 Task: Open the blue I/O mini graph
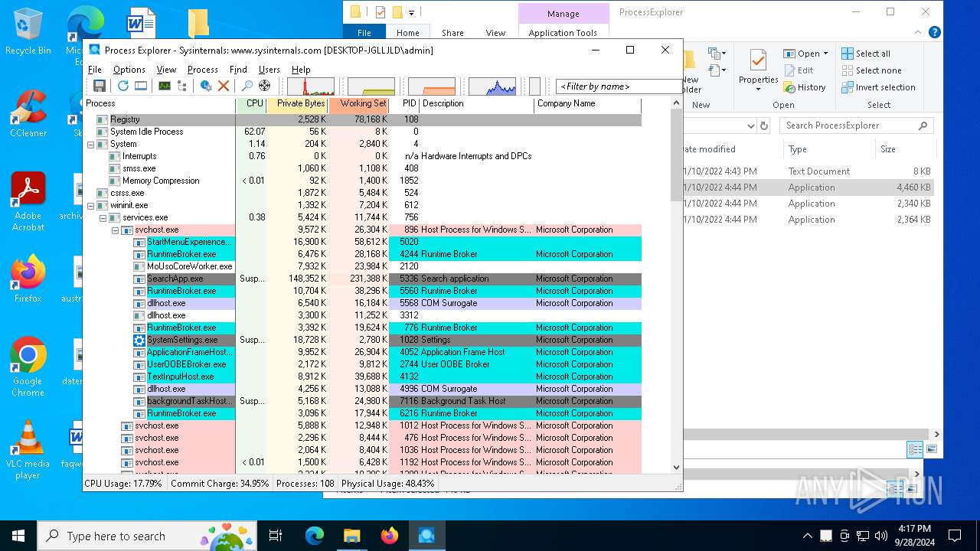492,86
